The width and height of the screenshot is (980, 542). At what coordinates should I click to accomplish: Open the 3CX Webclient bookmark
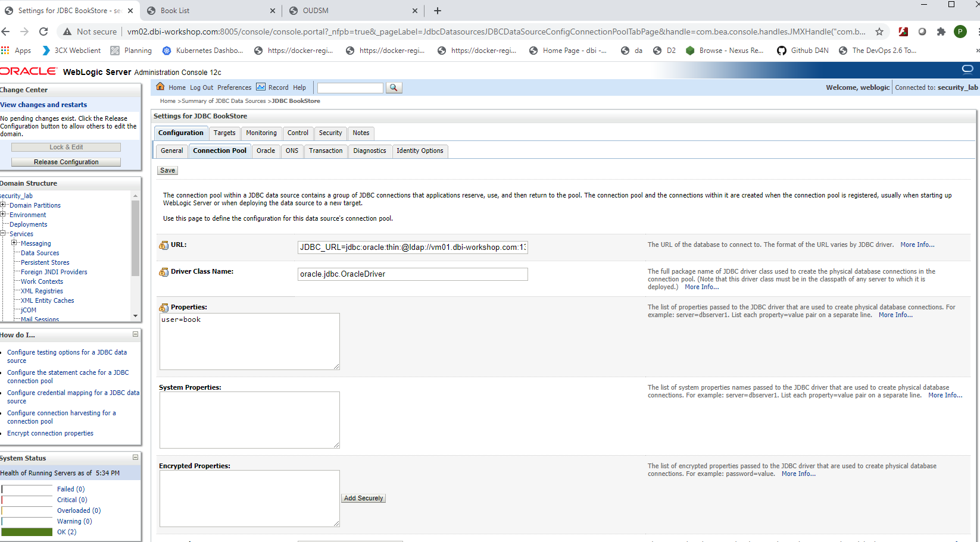click(x=71, y=51)
